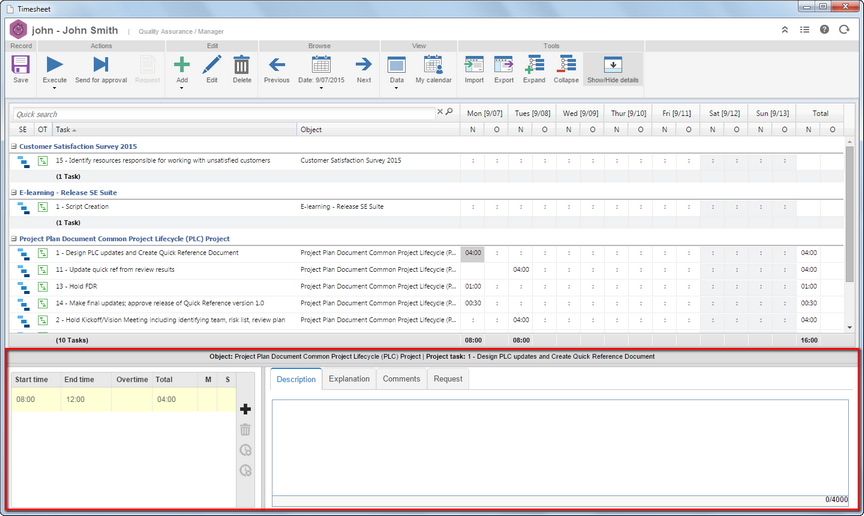
Task: Click the collapse ribbon double-chevron icon
Action: (x=785, y=30)
